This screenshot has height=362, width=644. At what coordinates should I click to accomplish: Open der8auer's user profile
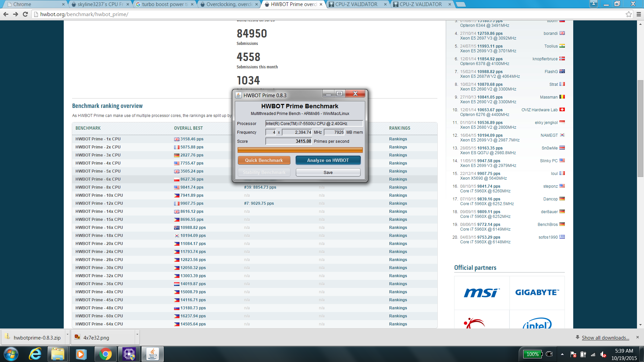tap(549, 212)
